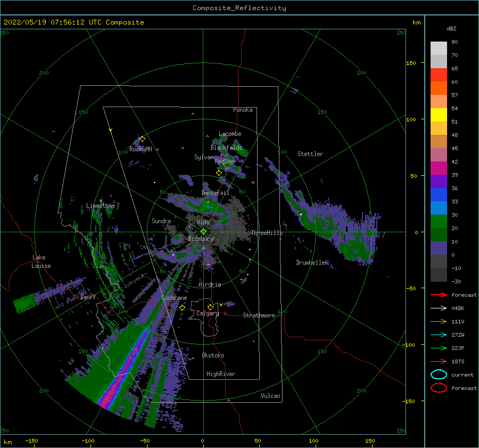Pick the light grey 70-80 dBZ swatch
Screen dimensions: 479x448
point(439,48)
